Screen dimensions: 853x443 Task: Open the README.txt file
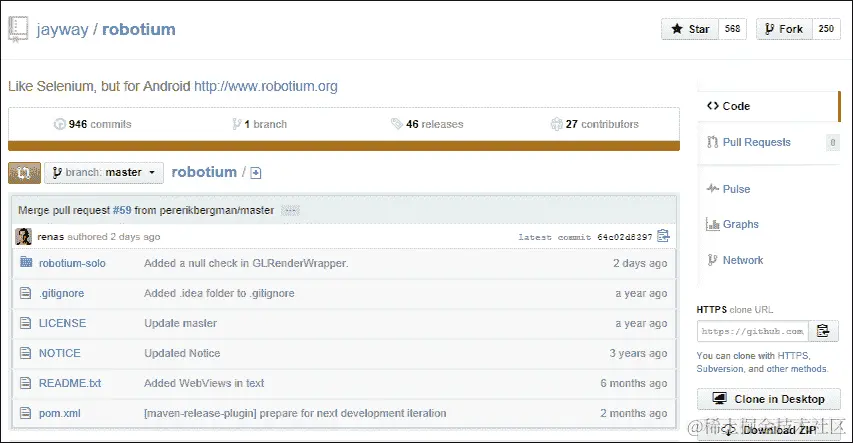[x=70, y=383]
